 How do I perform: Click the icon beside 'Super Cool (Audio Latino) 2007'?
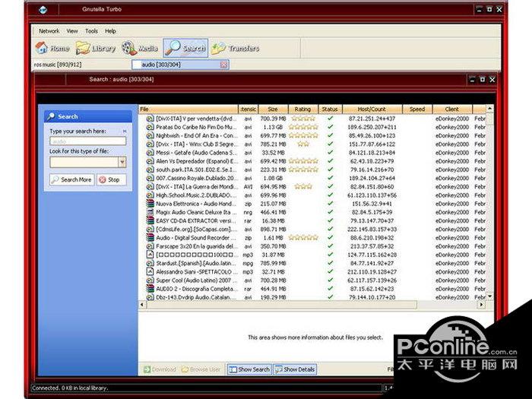(x=150, y=280)
